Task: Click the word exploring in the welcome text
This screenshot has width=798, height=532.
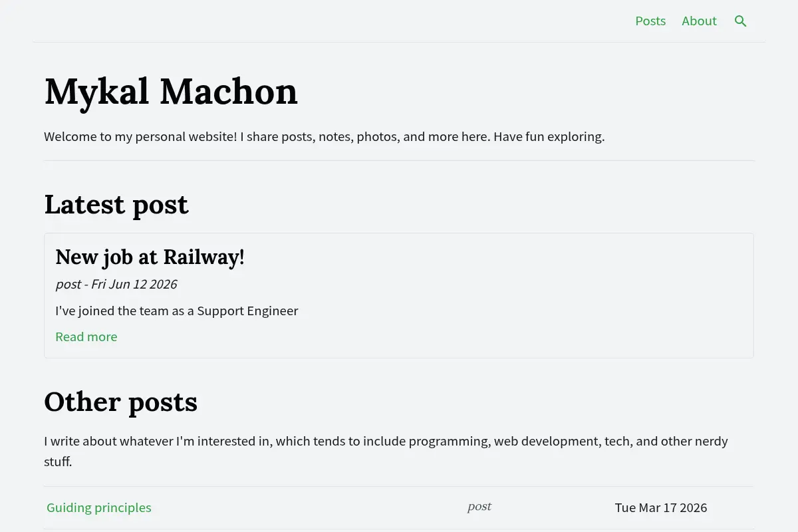Action: pyautogui.click(x=575, y=136)
